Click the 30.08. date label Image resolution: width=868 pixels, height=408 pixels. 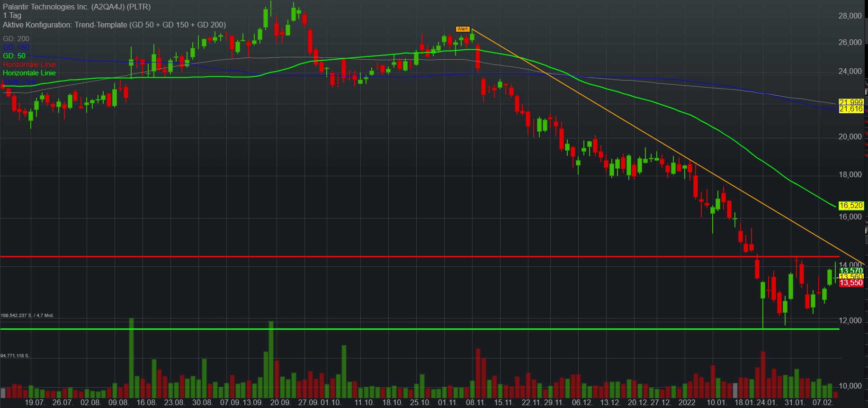click(x=202, y=403)
